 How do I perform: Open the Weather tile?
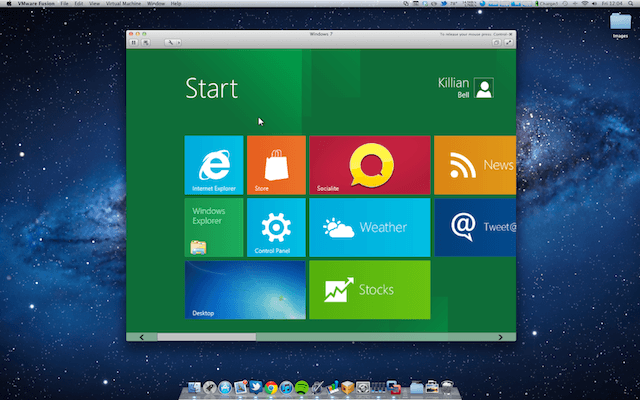369,227
